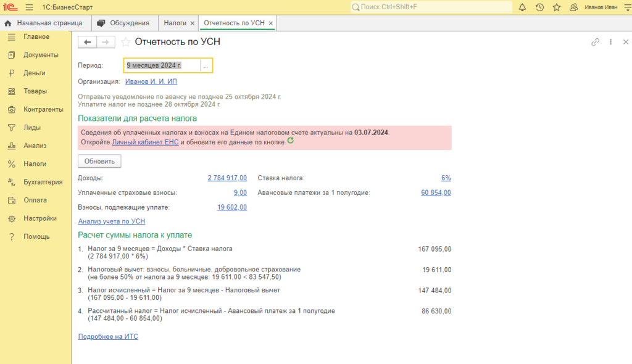
Task: Click the Товары sidebar icon
Action: coord(12,91)
